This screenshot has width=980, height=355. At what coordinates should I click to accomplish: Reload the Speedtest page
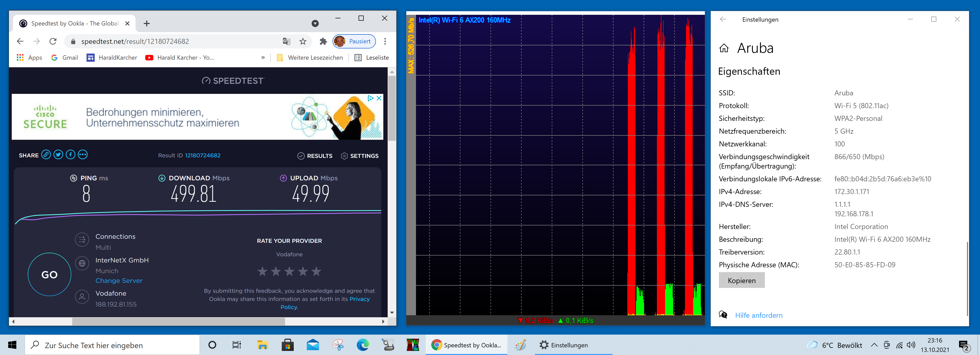pos(53,41)
